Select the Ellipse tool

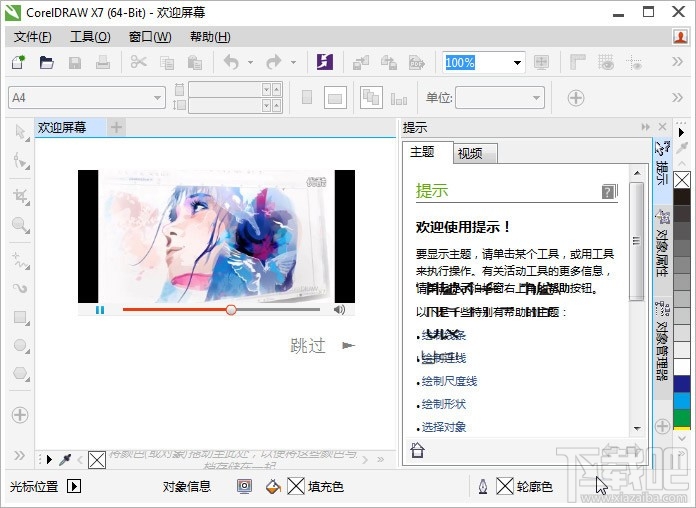20,345
